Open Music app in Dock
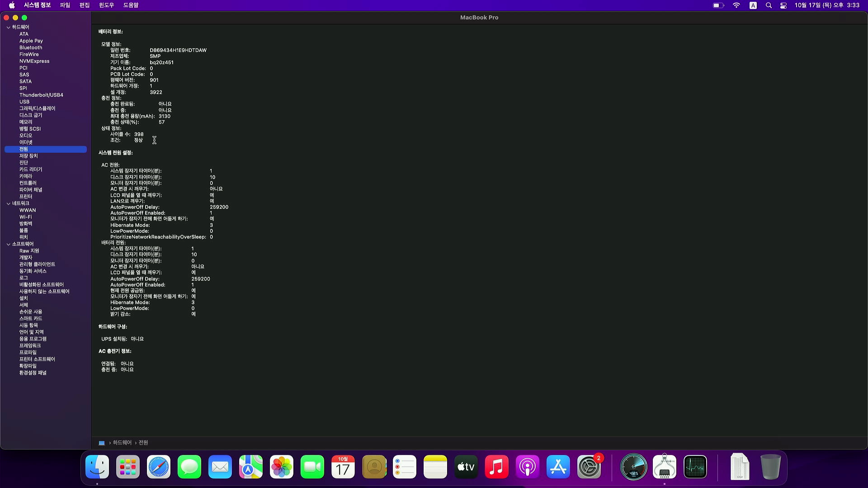Screen dimensions: 868x488 click(497, 467)
